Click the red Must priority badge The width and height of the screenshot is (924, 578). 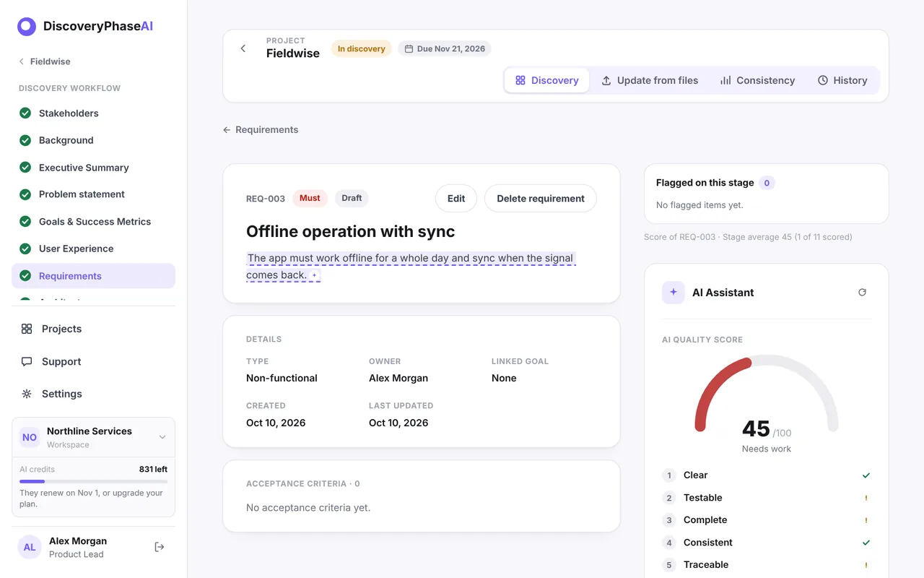[310, 198]
